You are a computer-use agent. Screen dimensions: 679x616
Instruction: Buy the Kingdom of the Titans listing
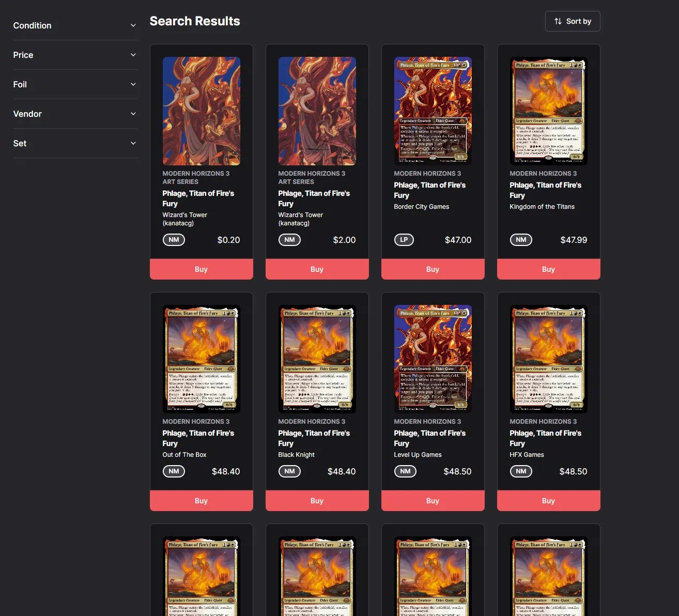549,269
